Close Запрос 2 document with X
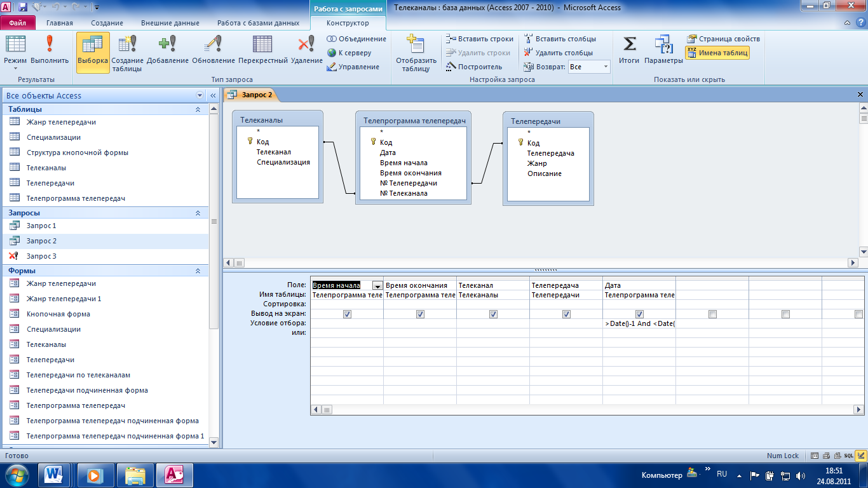This screenshot has height=488, width=868. click(x=861, y=94)
